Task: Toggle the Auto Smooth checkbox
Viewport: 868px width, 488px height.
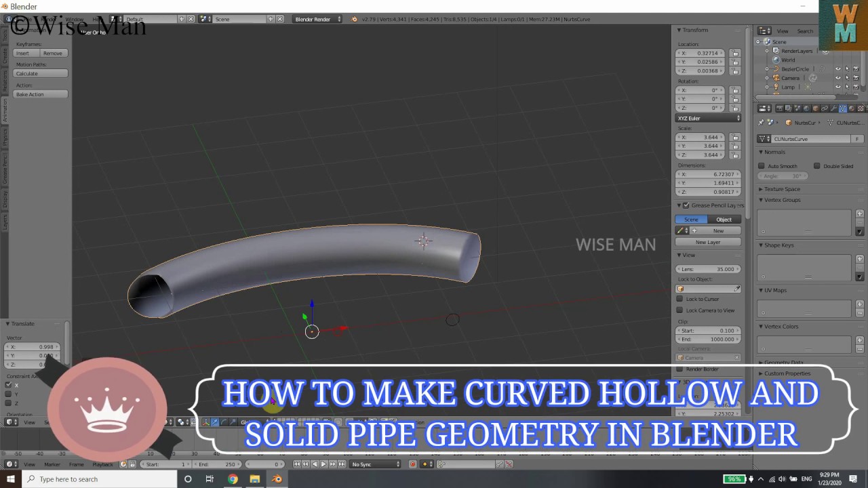Action: coord(762,166)
